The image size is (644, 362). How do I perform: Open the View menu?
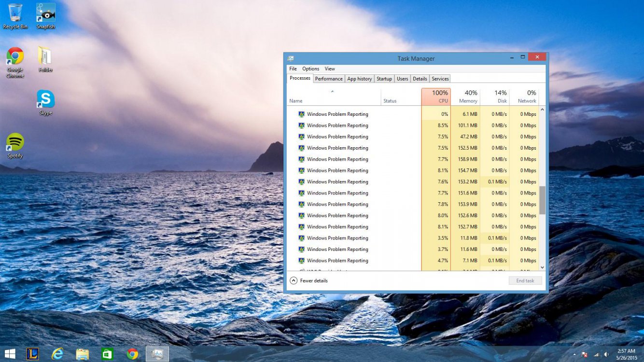click(x=330, y=69)
